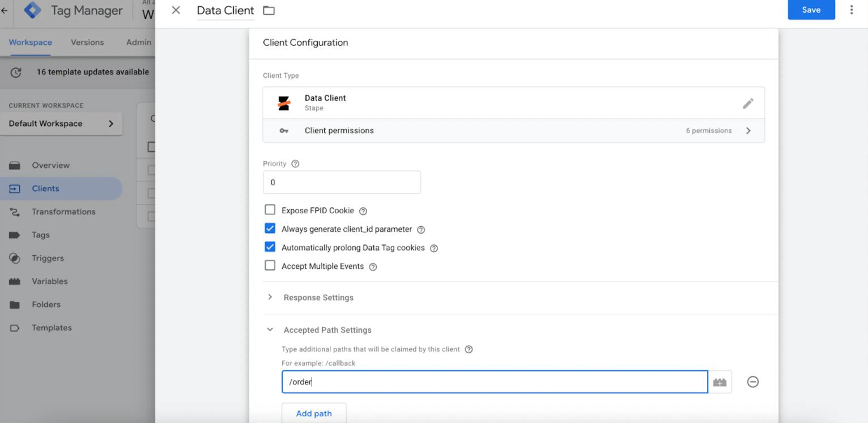Switch to the Workspace tab
The width and height of the screenshot is (868, 423).
tap(31, 43)
